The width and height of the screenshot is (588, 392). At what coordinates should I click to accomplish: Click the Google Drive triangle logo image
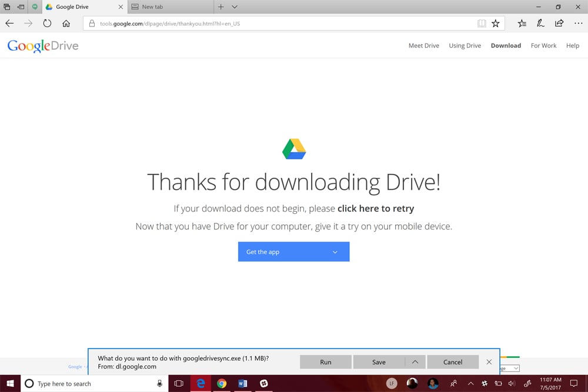[294, 149]
